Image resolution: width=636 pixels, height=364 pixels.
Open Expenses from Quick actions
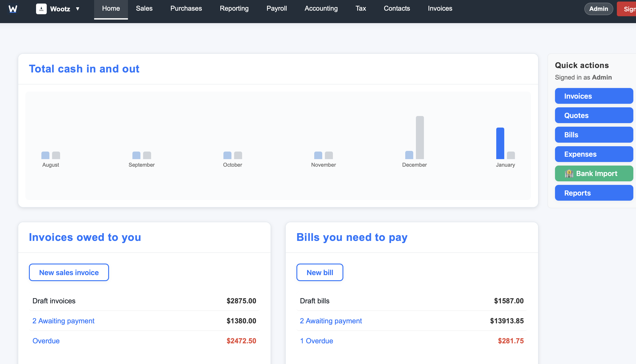point(594,154)
